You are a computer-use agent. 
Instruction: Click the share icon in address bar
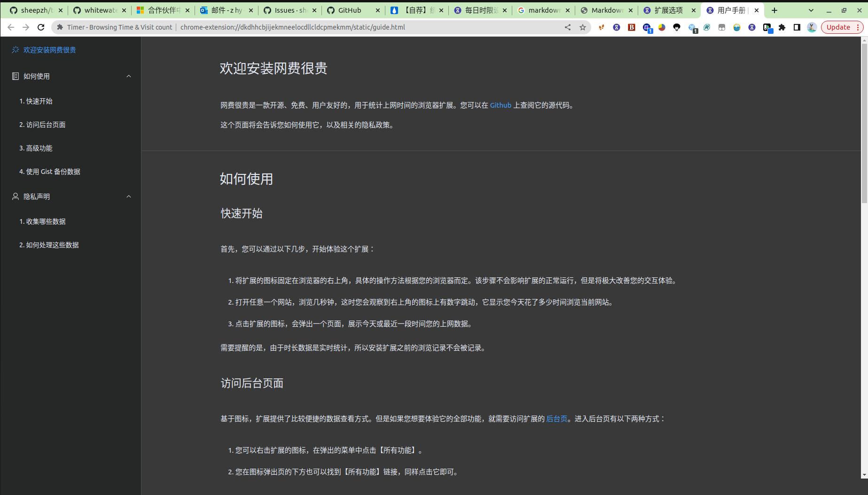tap(568, 27)
